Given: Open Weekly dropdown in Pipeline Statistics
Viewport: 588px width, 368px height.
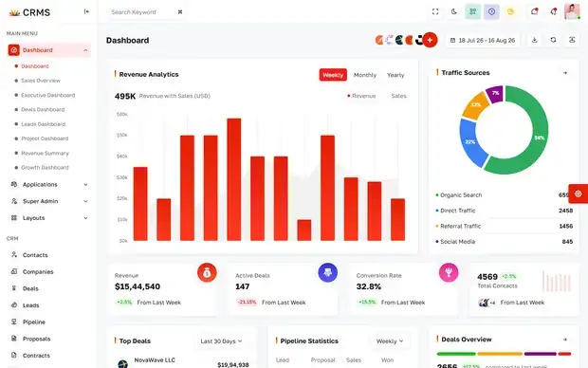Looking at the screenshot, I should (390, 341).
